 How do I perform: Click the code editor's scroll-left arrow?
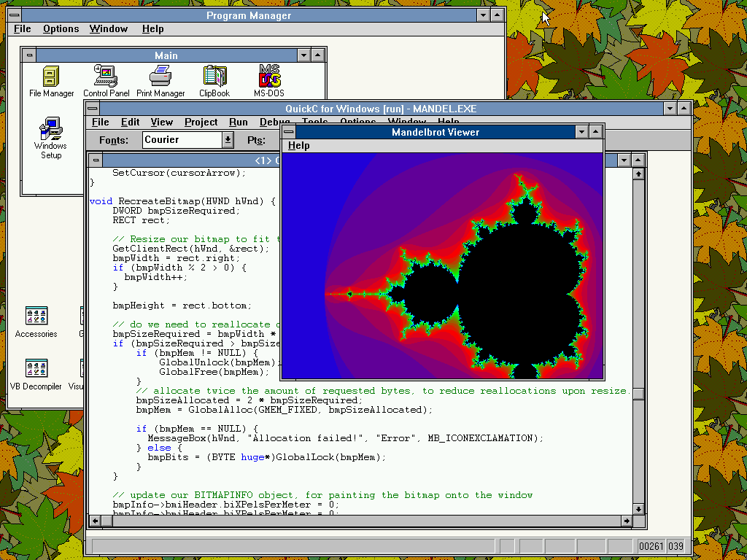[96, 521]
